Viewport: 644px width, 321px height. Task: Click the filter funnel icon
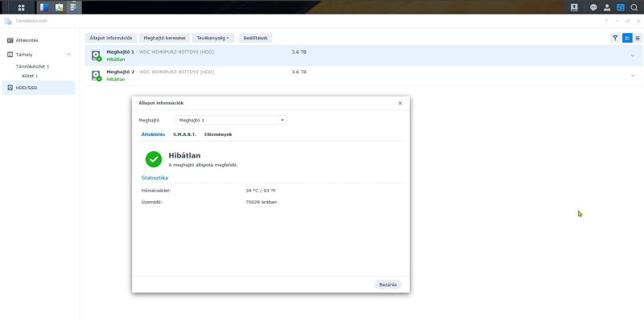[x=615, y=38]
